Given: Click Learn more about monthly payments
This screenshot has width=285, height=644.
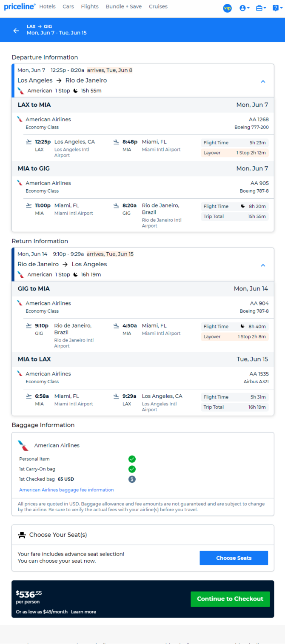Looking at the screenshot, I should point(83,612).
